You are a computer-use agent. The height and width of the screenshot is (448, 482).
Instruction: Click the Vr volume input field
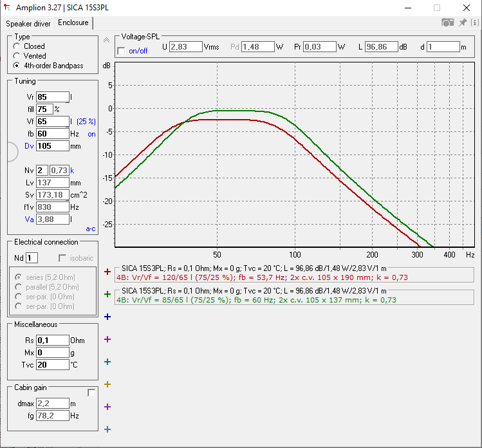53,97
